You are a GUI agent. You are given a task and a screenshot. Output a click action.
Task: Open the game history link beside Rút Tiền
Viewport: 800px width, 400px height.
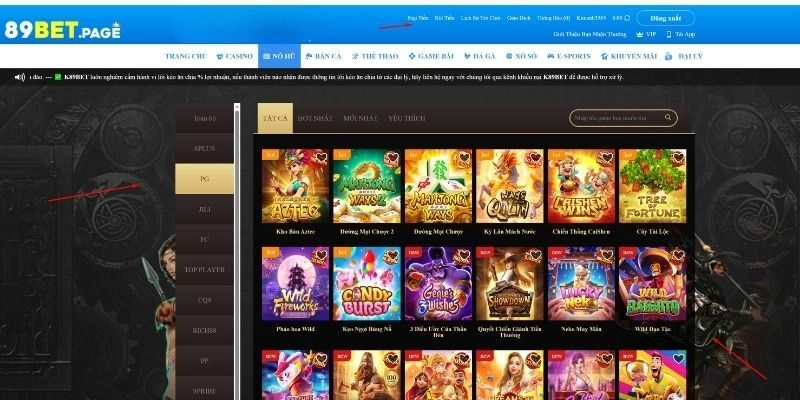pyautogui.click(x=480, y=18)
